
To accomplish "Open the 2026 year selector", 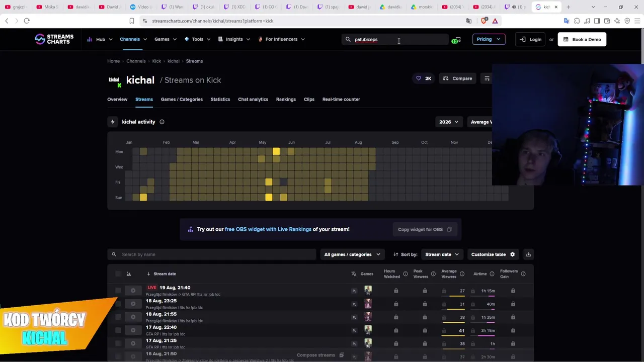I will [449, 122].
